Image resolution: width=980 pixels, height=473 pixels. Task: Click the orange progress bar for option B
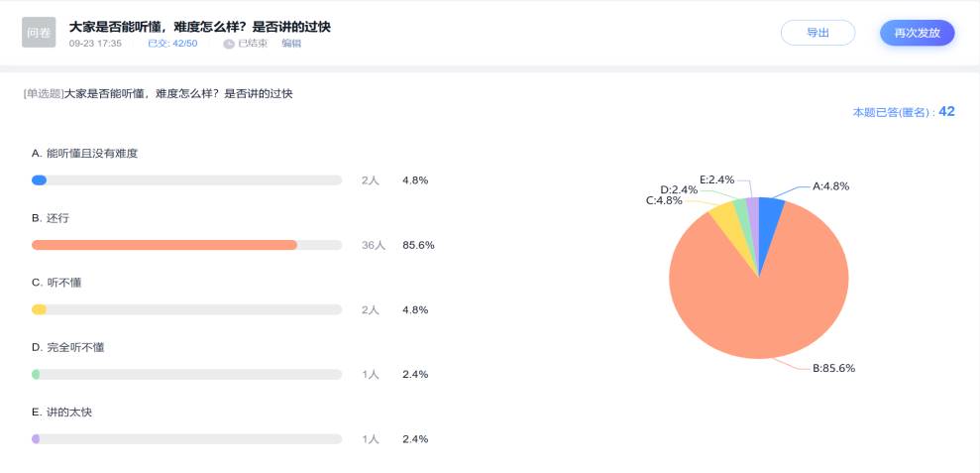(x=164, y=245)
